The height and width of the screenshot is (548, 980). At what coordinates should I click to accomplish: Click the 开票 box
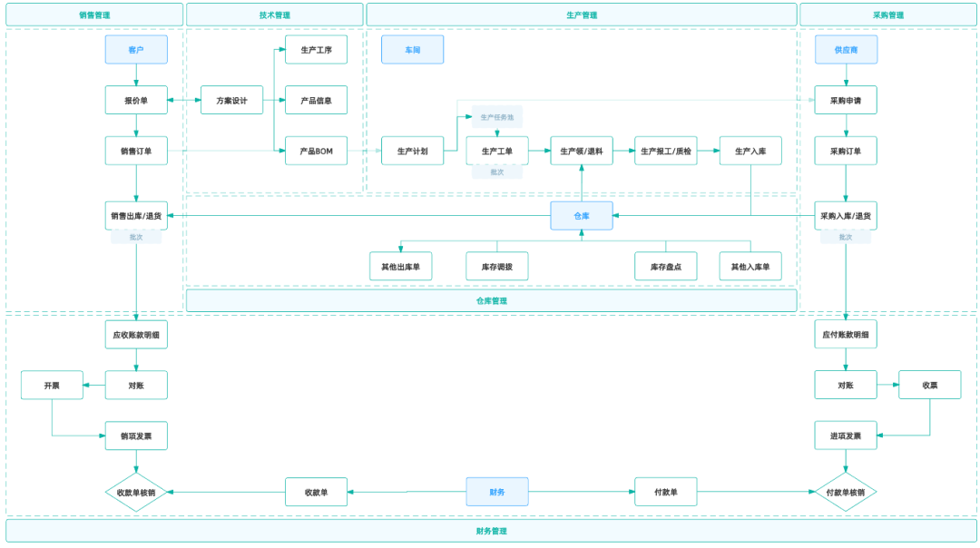pyautogui.click(x=52, y=385)
